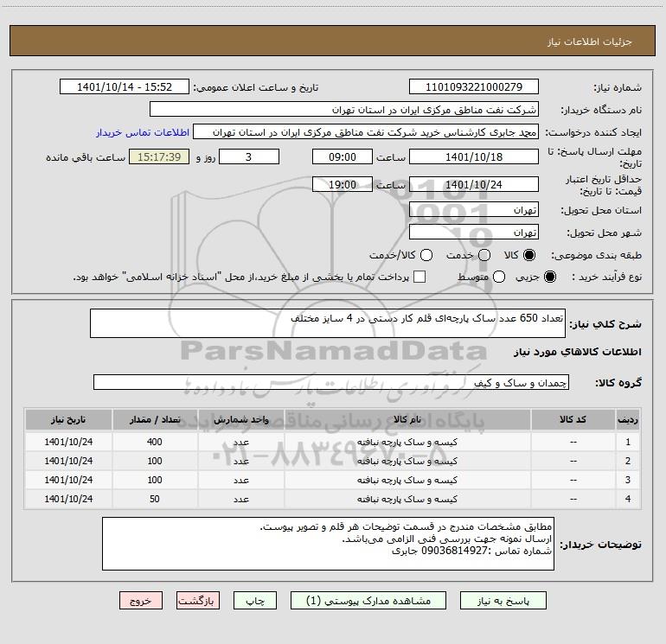Click the پاسخ به نیاز button
Screen dimensions: 666x644
tap(503, 601)
